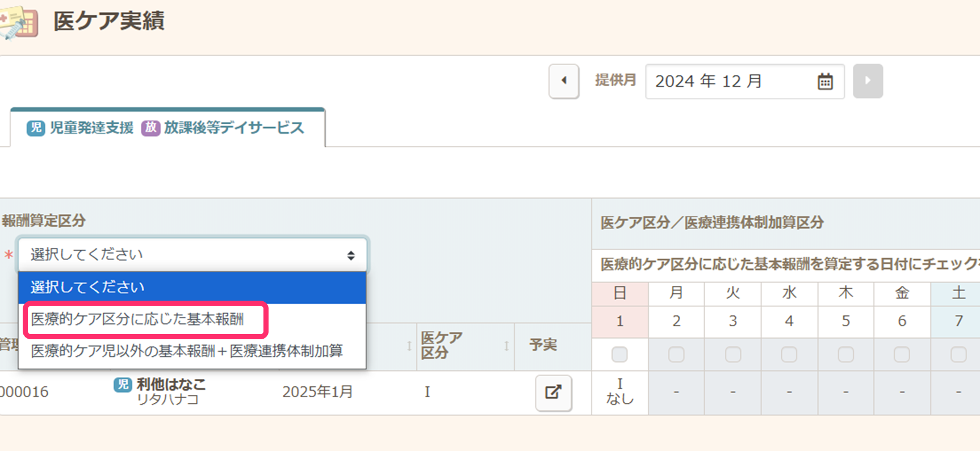The height and width of the screenshot is (451, 980).
Task: Click the 医ケア区分 column sort arrow
Action: point(506,345)
